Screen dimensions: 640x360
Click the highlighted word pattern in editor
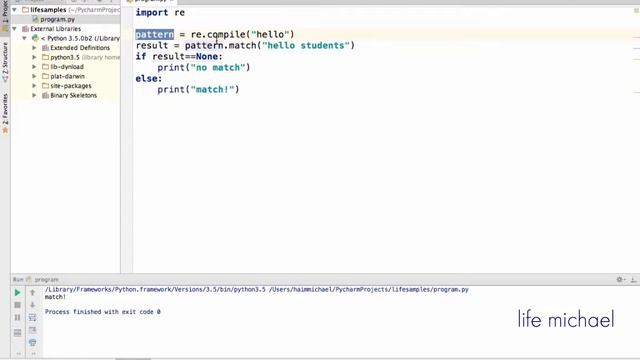pyautogui.click(x=155, y=34)
